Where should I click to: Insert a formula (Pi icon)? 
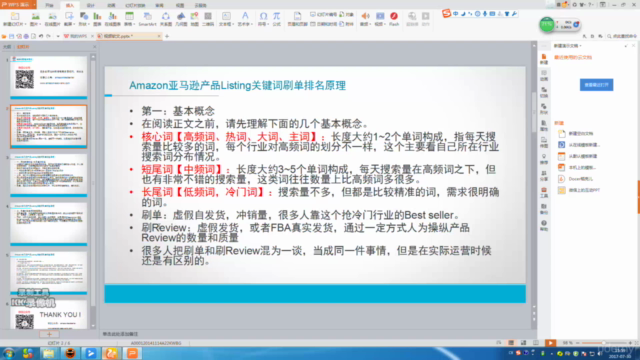(276, 19)
